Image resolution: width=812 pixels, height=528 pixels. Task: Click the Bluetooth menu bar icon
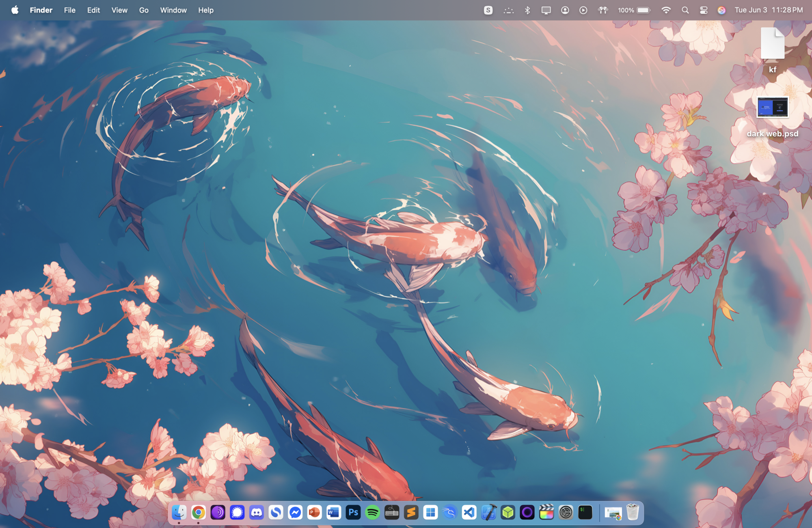tap(527, 10)
